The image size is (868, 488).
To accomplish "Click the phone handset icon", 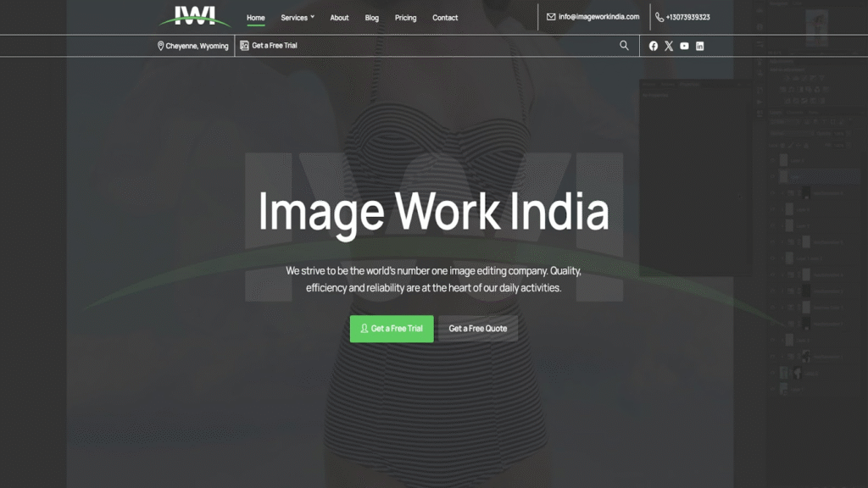I will tap(659, 17).
